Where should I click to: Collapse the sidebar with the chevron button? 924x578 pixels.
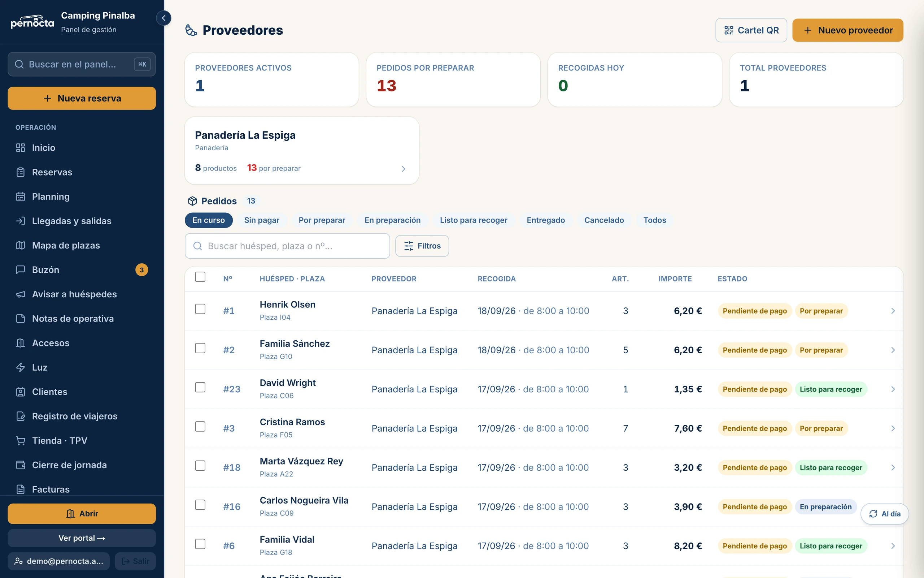pos(164,18)
